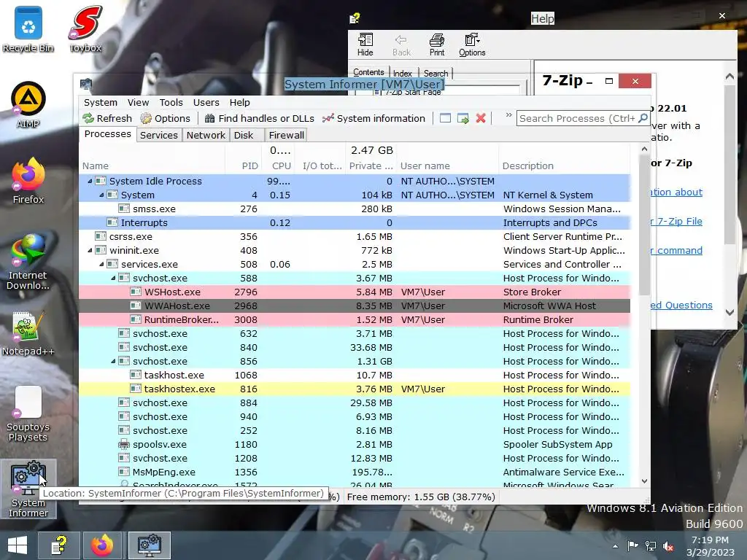Collapse the svchost.exe PID 588 node
The image size is (747, 560).
[x=113, y=278]
